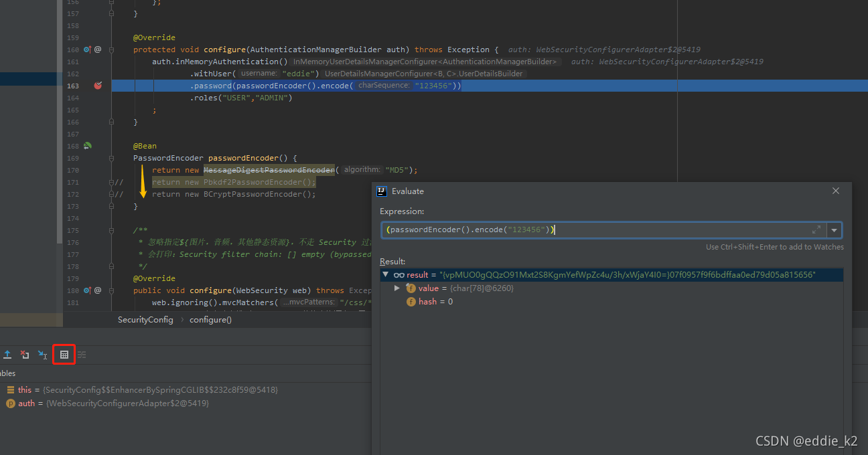The width and height of the screenshot is (868, 455).
Task: Open the expression history dropdown arrow
Action: (x=835, y=230)
